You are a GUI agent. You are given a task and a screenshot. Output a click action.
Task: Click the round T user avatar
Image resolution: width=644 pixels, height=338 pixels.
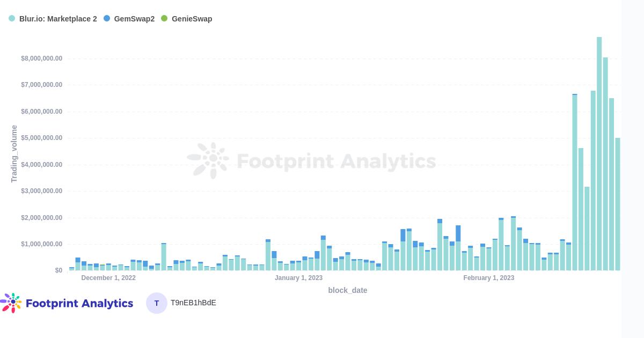point(157,303)
